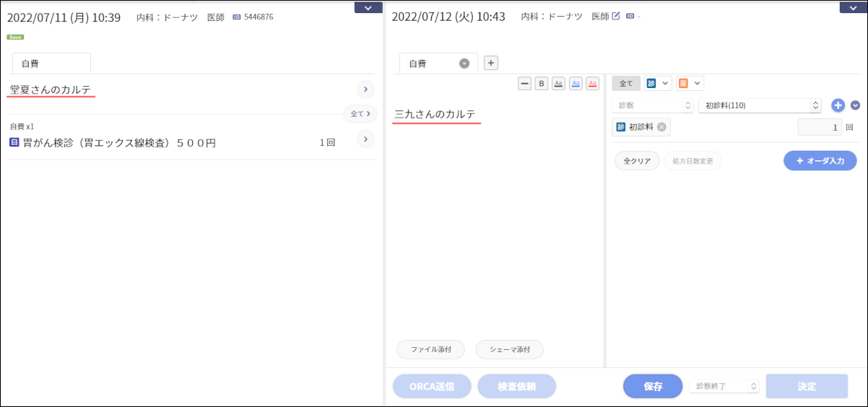The height and width of the screenshot is (407, 868).
Task: Open the 初診料(110) selection dropdown
Action: click(x=760, y=105)
